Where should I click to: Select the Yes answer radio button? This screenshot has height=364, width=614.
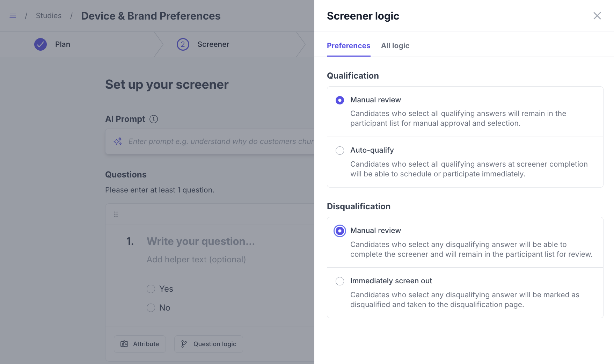pos(151,289)
